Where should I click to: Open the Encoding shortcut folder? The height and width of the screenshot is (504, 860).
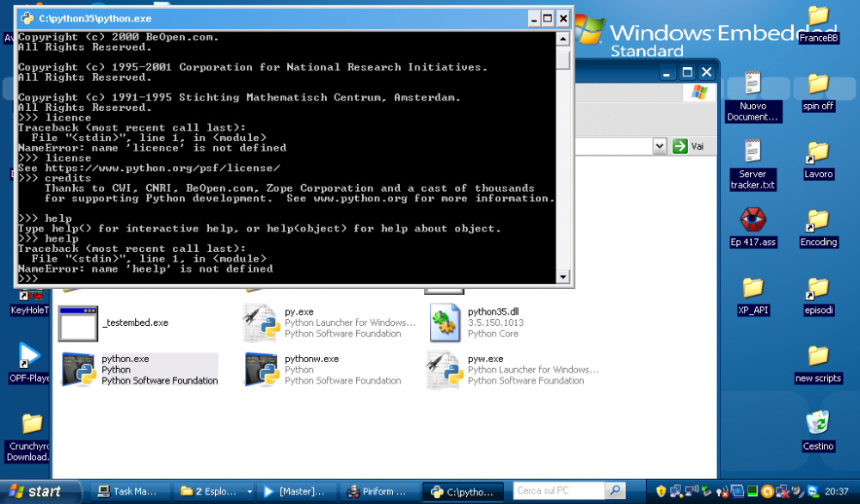point(819,228)
